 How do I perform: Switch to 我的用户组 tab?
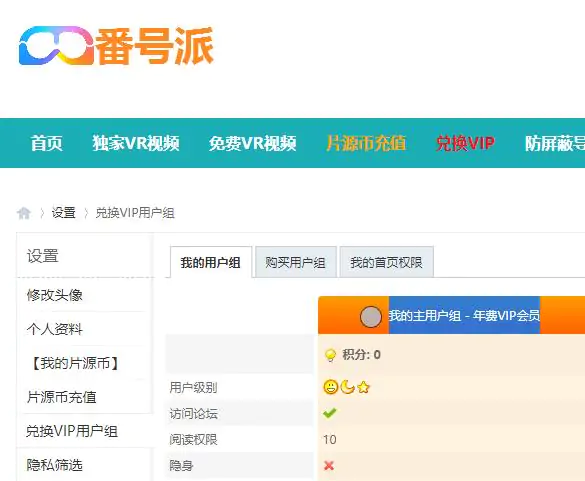[x=211, y=262]
